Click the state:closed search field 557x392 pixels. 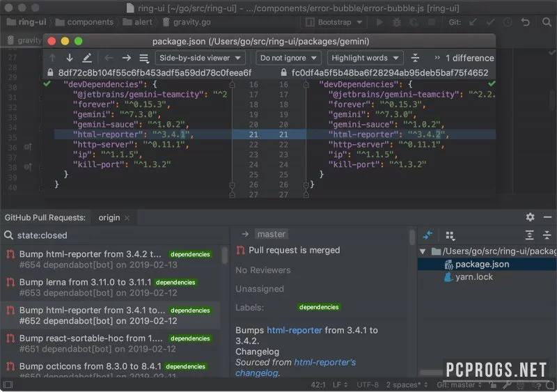coord(113,235)
